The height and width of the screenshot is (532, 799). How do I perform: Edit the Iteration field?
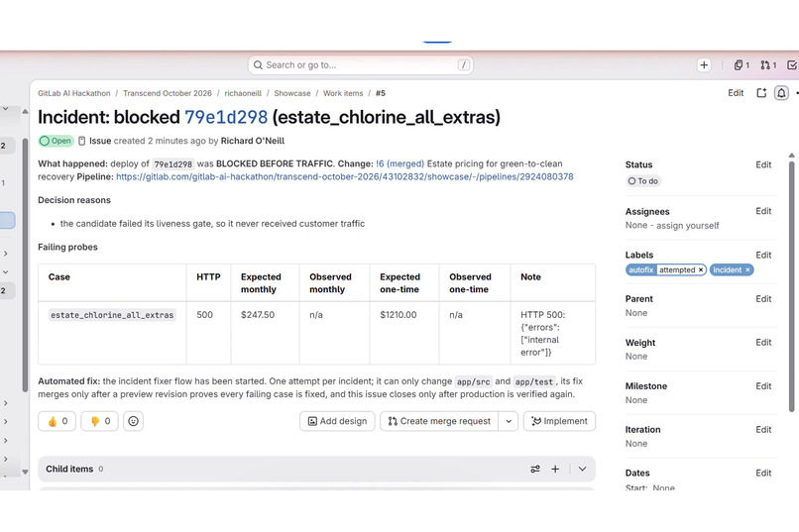(x=763, y=430)
